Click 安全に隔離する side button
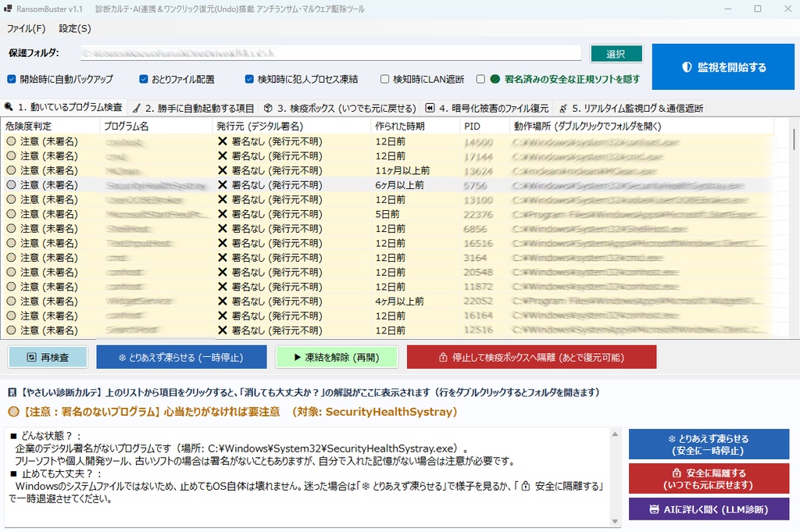Screen dimensions: 800x532 click(x=709, y=478)
